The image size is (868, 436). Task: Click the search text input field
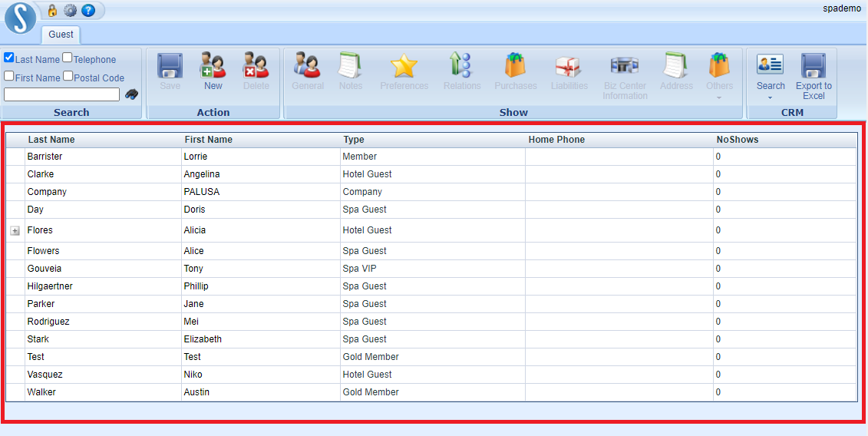click(x=61, y=94)
